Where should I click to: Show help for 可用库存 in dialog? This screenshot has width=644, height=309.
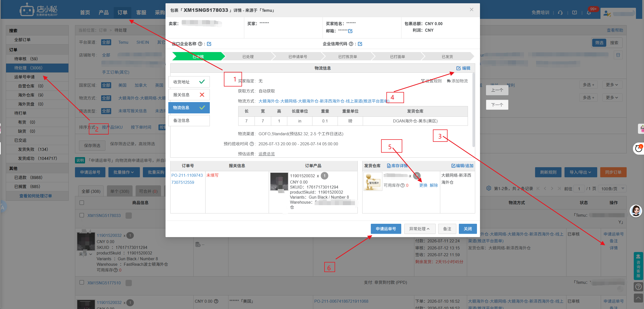[x=403, y=185]
